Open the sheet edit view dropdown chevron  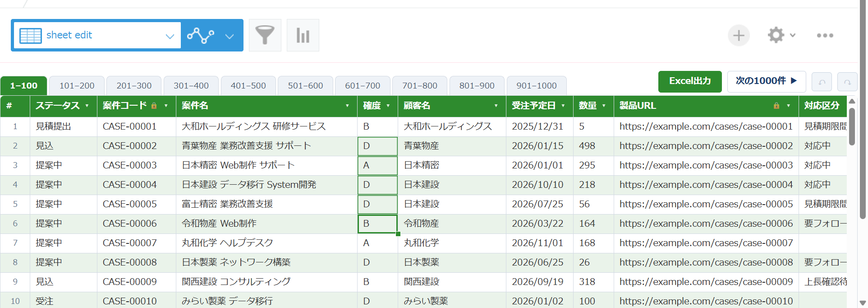click(170, 36)
